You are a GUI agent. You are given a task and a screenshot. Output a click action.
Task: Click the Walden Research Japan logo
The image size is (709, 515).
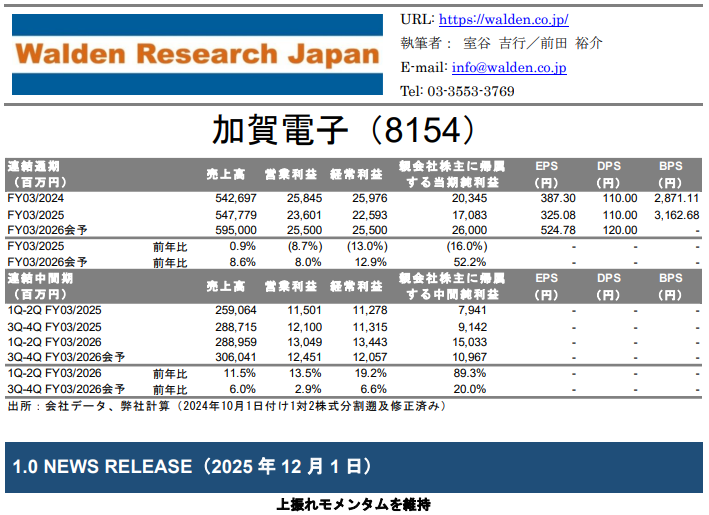coord(198,54)
